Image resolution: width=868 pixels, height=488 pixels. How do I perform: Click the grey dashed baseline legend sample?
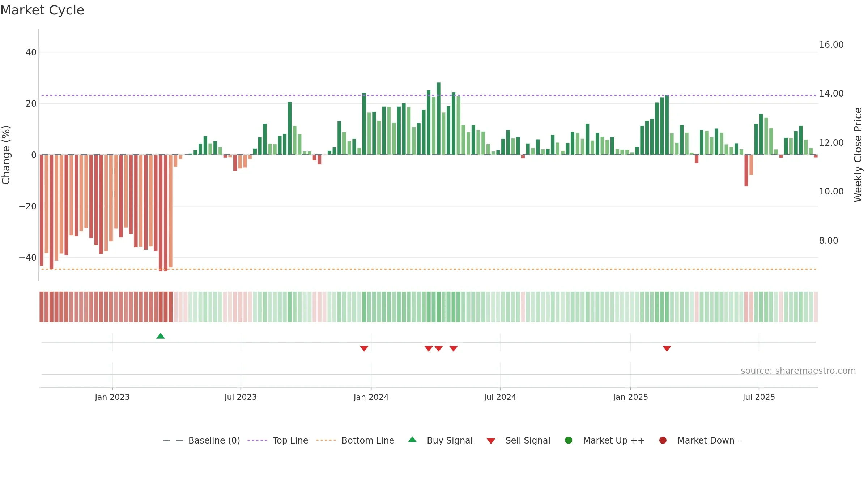coord(173,440)
